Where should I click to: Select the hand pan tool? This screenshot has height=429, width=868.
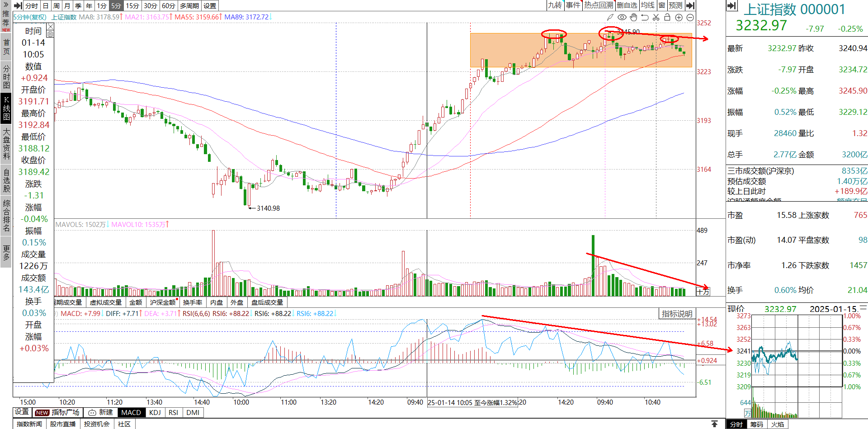(633, 17)
